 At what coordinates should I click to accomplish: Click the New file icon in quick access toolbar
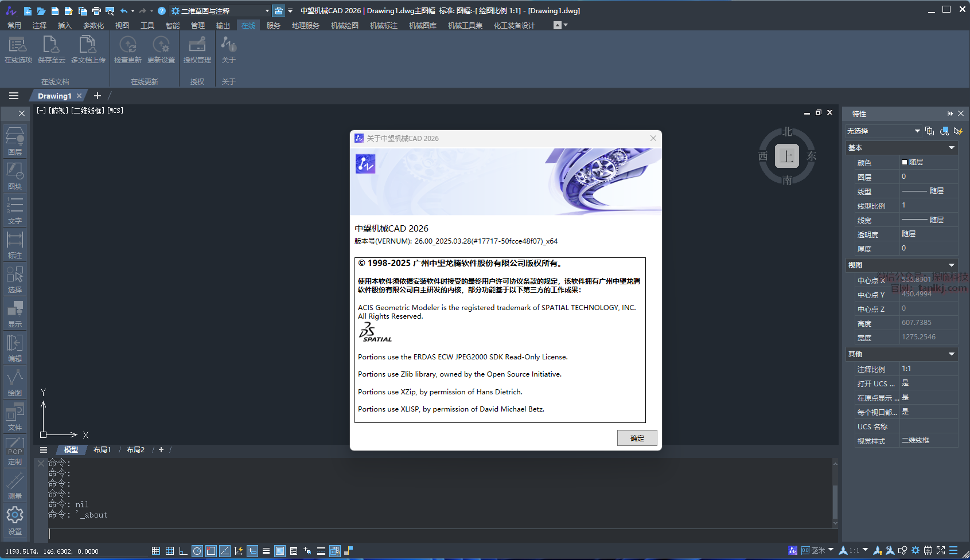(x=28, y=11)
